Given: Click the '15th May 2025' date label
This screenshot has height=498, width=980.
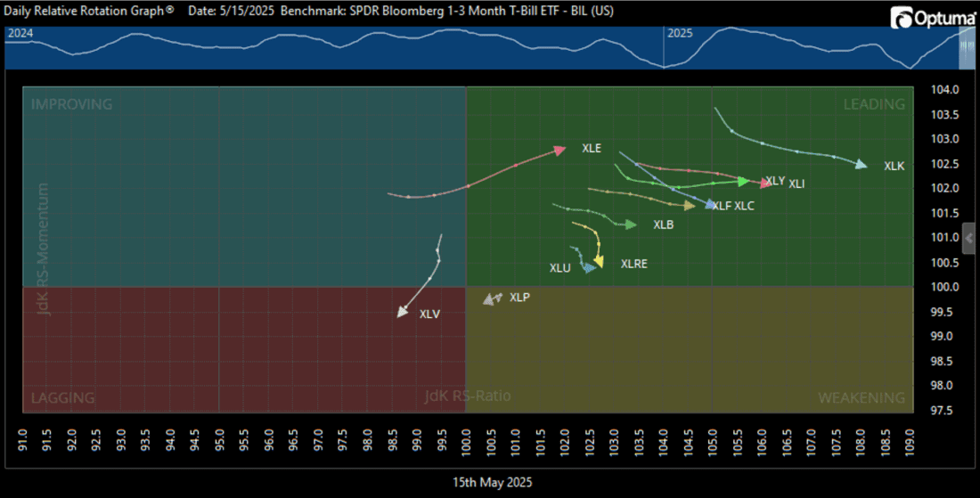Looking at the screenshot, I should tap(493, 482).
